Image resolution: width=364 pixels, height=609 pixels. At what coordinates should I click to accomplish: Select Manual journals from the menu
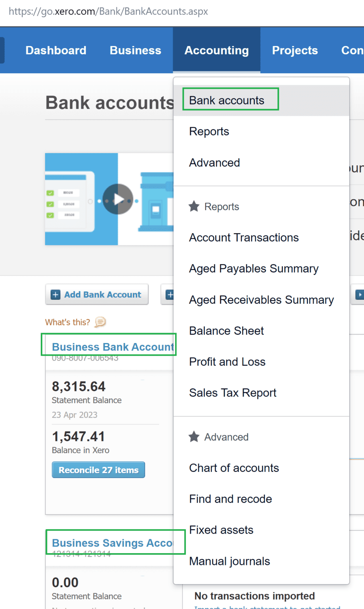tap(229, 561)
